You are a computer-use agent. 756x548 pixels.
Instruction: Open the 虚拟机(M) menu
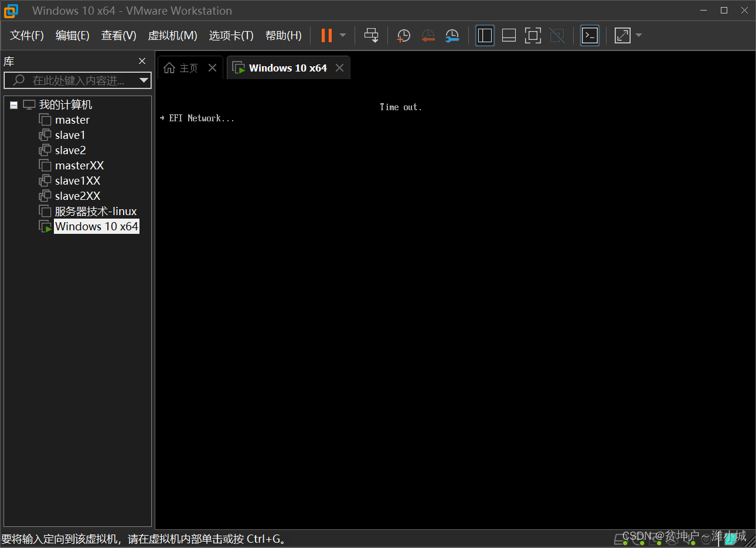click(x=172, y=36)
